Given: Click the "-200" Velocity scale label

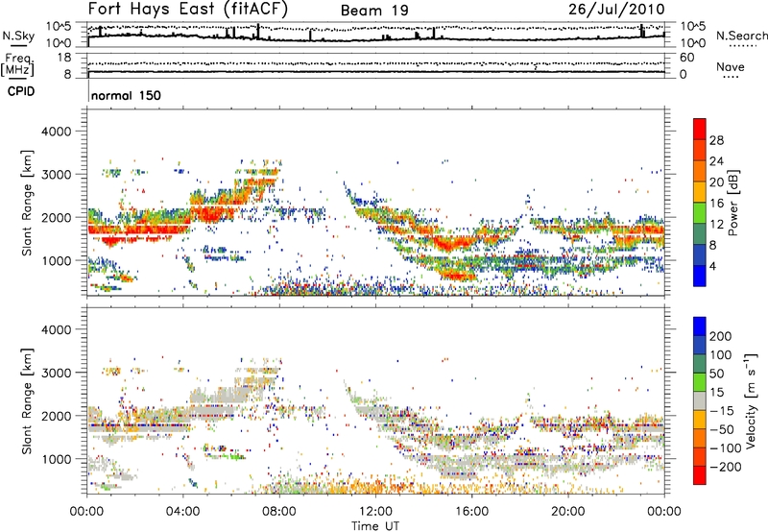Looking at the screenshot, I should (725, 467).
